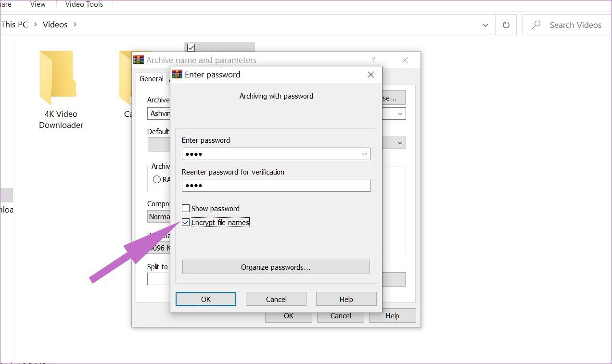Click This PC in address breadcrumb

point(14,25)
